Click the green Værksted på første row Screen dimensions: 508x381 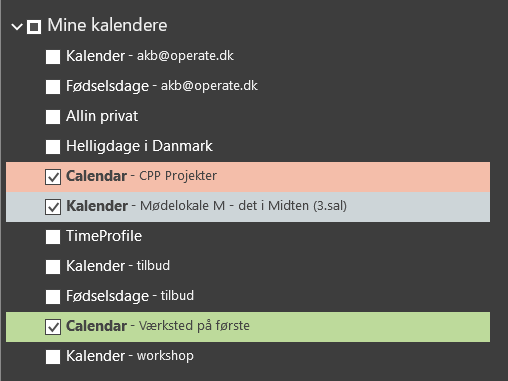[x=248, y=327]
